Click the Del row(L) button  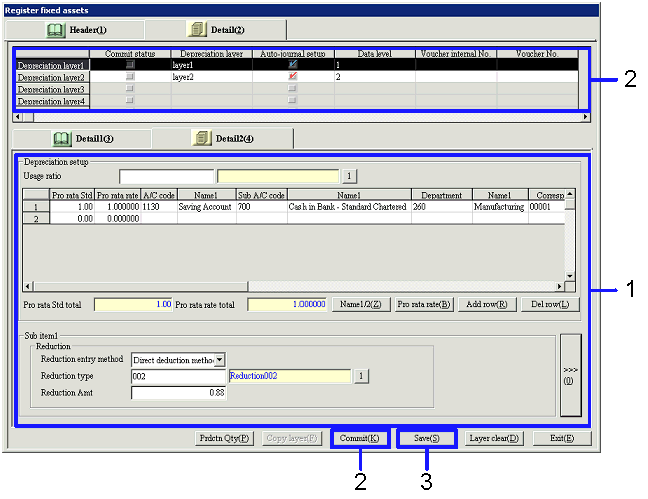[549, 304]
